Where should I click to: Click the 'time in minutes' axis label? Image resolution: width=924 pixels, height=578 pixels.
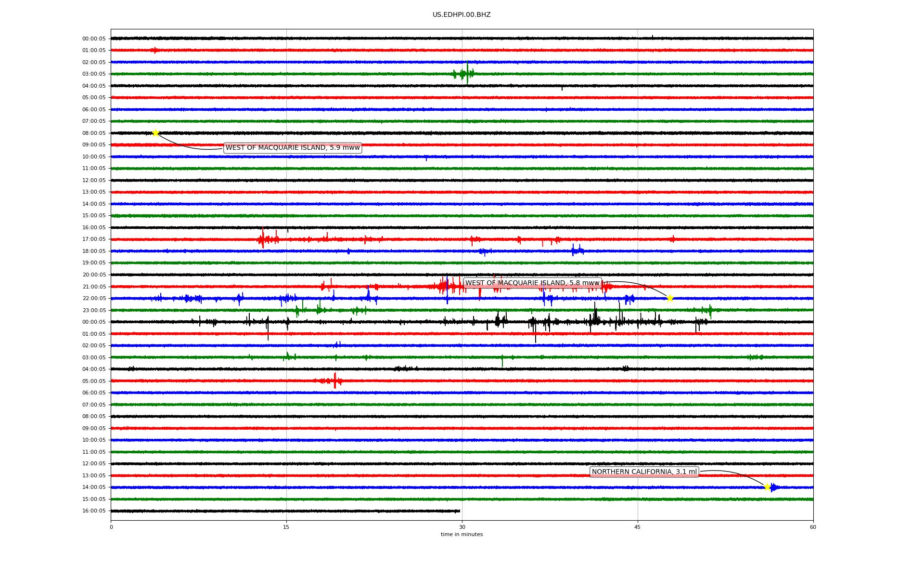462,535
